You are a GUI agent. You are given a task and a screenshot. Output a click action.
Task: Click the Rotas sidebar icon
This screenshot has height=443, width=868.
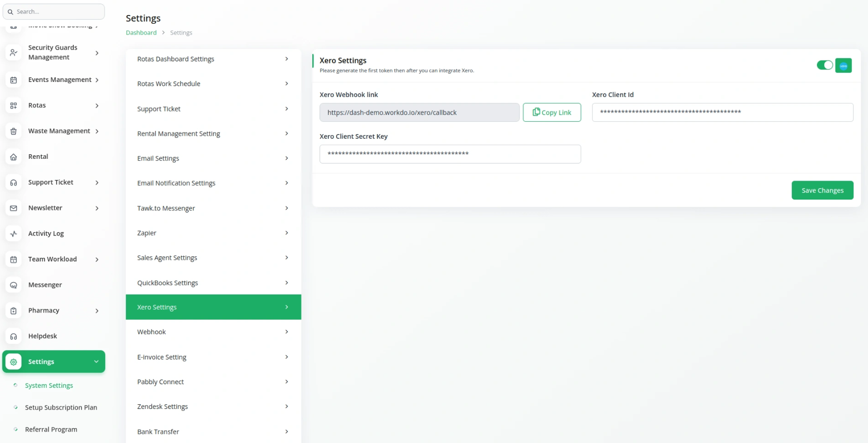[13, 106]
